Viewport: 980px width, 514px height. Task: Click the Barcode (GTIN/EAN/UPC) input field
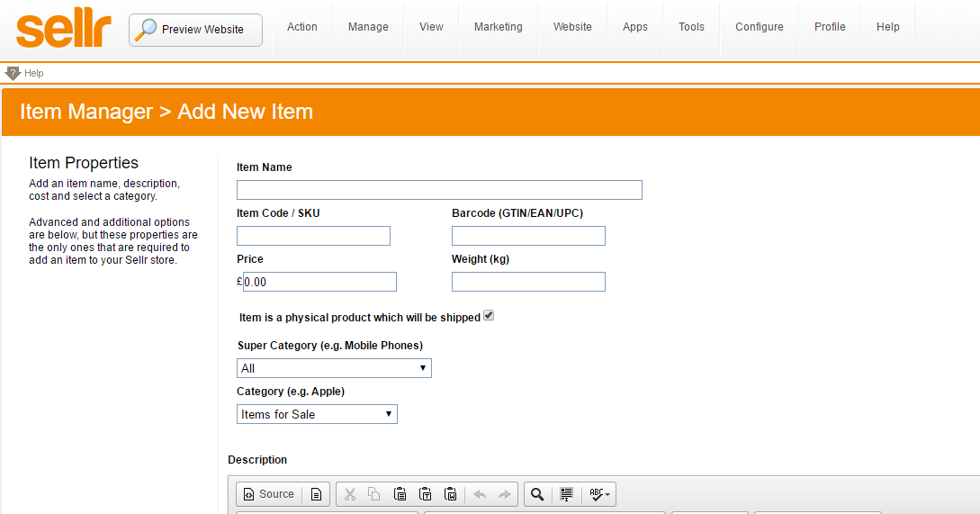tap(528, 236)
